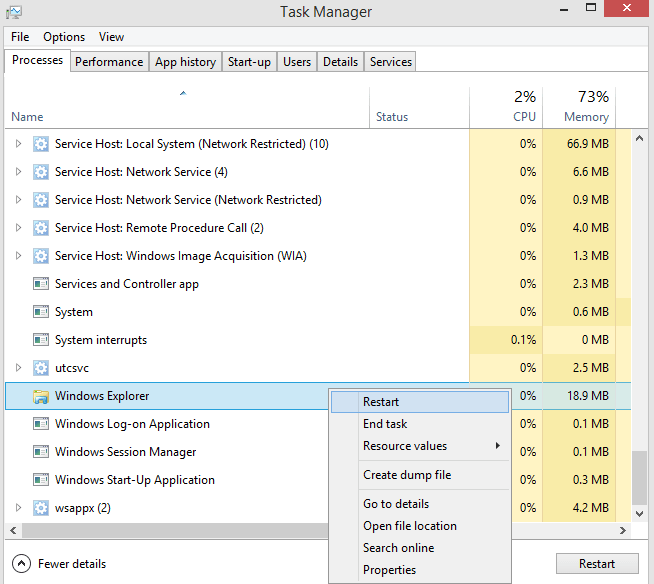Choose End task from the context menu
The height and width of the screenshot is (584, 654).
420,424
